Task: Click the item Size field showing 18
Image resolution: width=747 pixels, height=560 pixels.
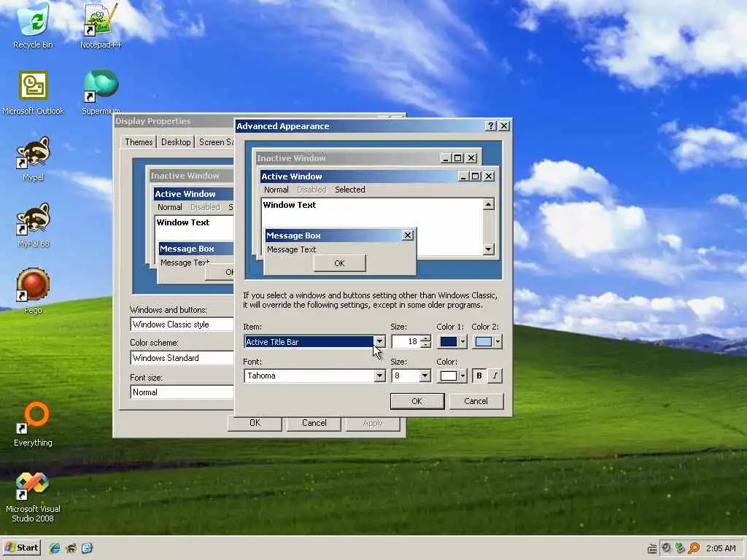Action: pyautogui.click(x=406, y=342)
